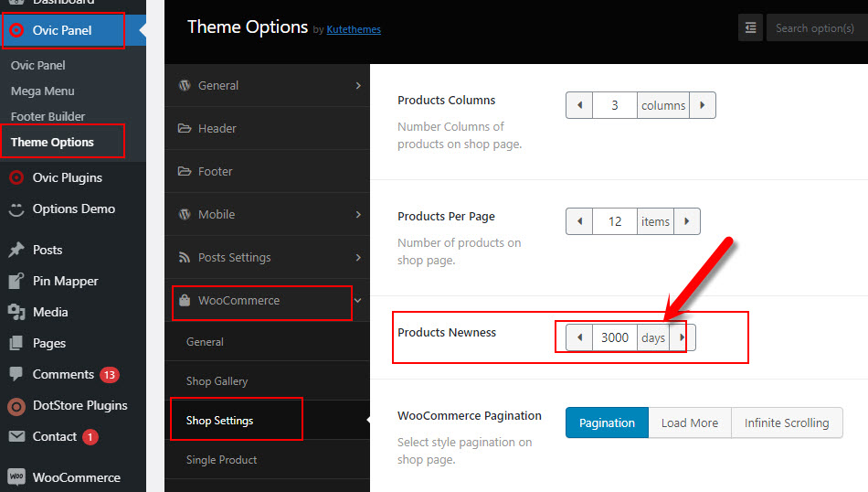The image size is (868, 492).
Task: Open Footer Builder in Ovic Panel
Action: pyautogui.click(x=48, y=116)
